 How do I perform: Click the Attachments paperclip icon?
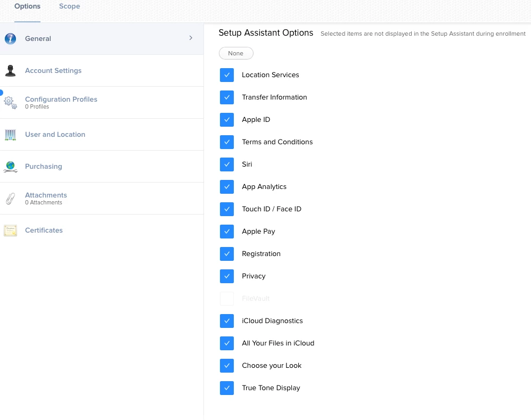click(x=10, y=199)
